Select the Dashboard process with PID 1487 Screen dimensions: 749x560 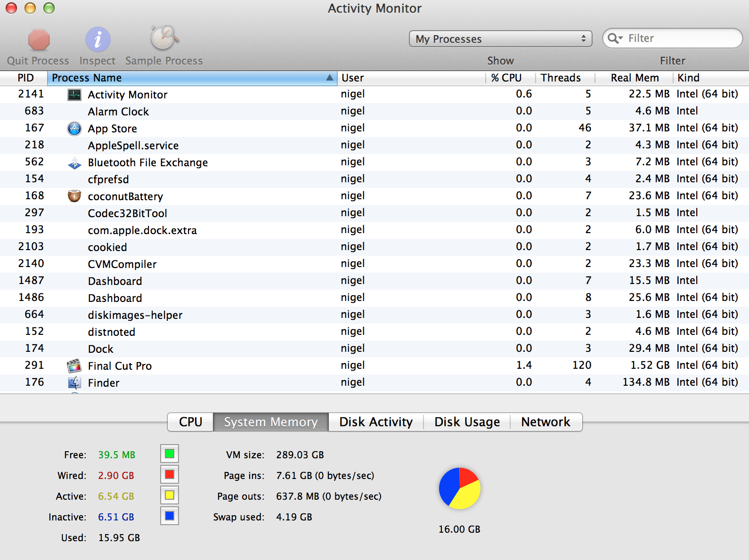tap(374, 281)
